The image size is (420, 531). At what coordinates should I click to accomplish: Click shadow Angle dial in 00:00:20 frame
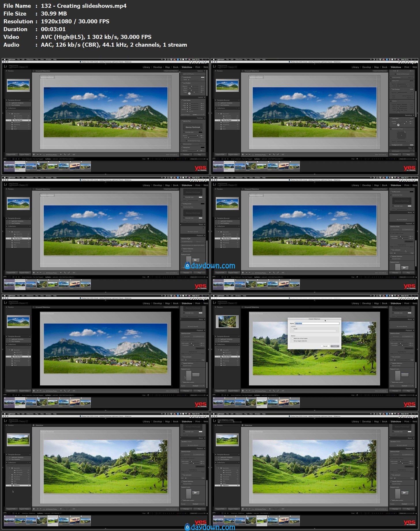tap(189, 93)
